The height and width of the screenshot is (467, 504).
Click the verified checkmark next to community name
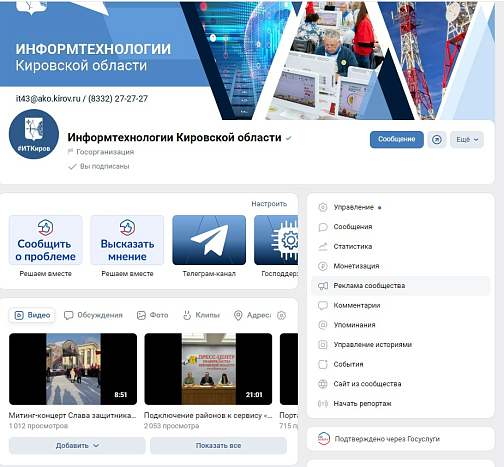click(x=289, y=138)
